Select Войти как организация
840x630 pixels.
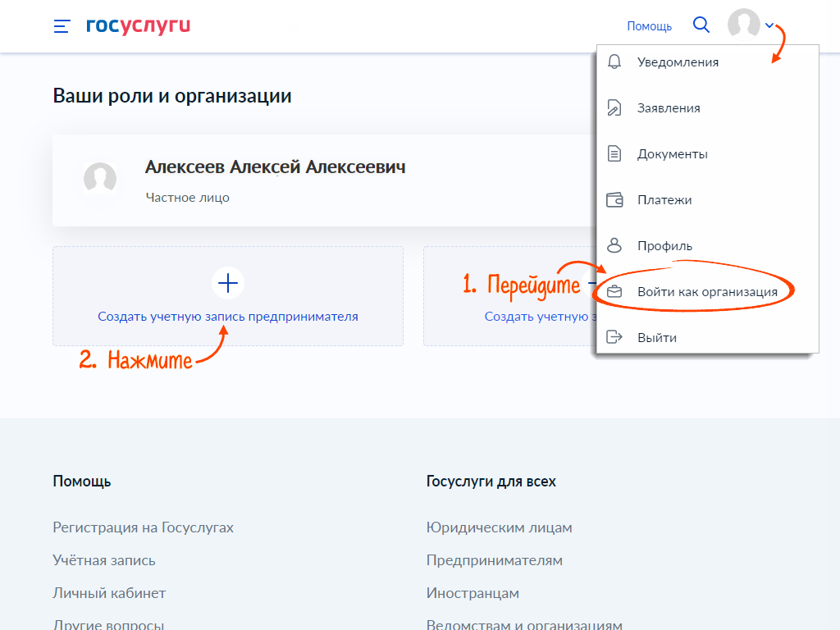(x=708, y=291)
